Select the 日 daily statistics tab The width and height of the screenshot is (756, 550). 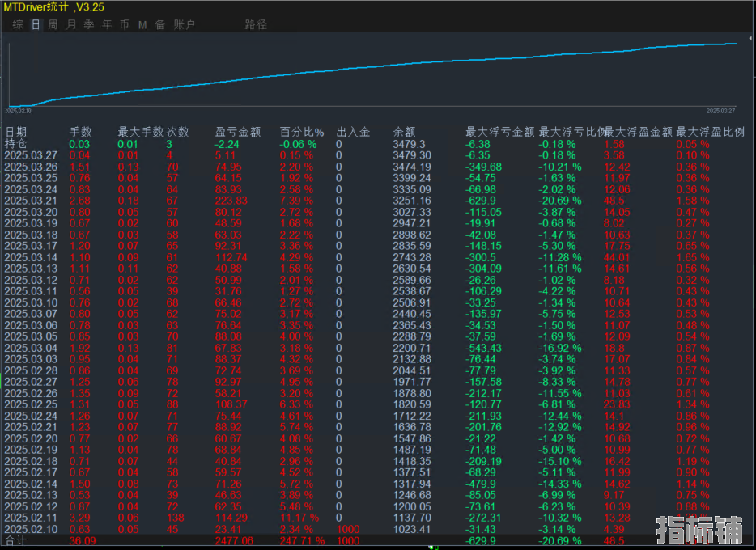(x=36, y=24)
